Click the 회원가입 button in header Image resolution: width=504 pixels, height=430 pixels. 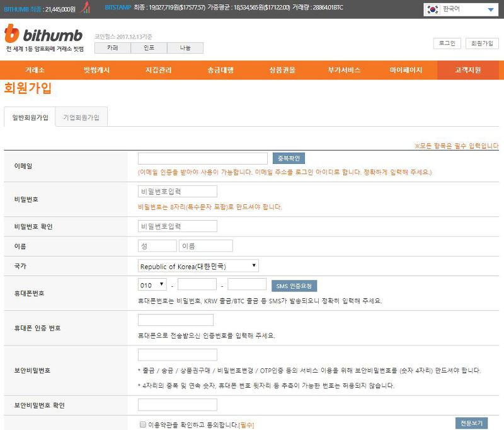click(482, 44)
